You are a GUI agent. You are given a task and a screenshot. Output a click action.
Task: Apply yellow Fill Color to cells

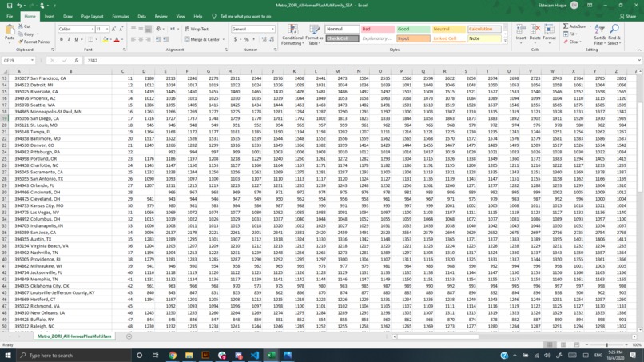pyautogui.click(x=105, y=39)
